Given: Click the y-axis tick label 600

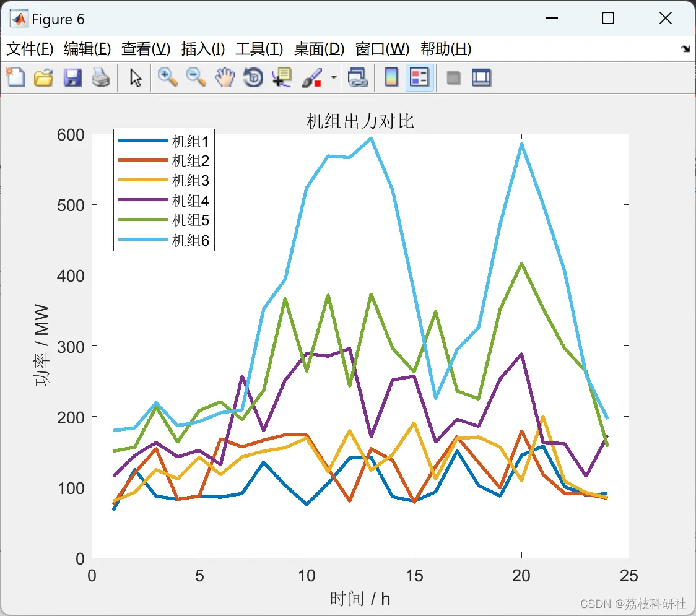Looking at the screenshot, I should pyautogui.click(x=71, y=134).
